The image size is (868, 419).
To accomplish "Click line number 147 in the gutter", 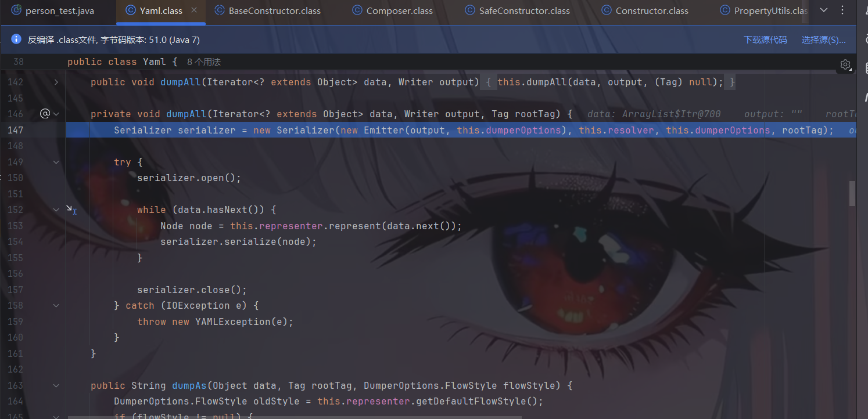I will point(16,130).
